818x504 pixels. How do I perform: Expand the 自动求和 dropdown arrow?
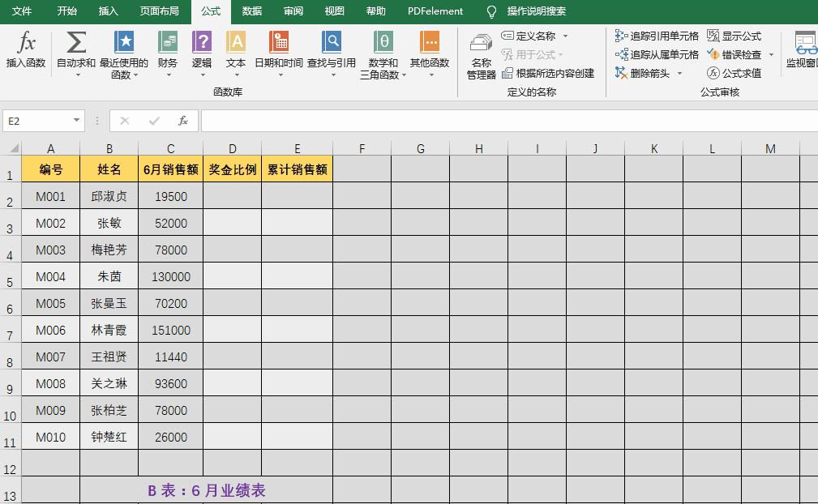click(79, 75)
